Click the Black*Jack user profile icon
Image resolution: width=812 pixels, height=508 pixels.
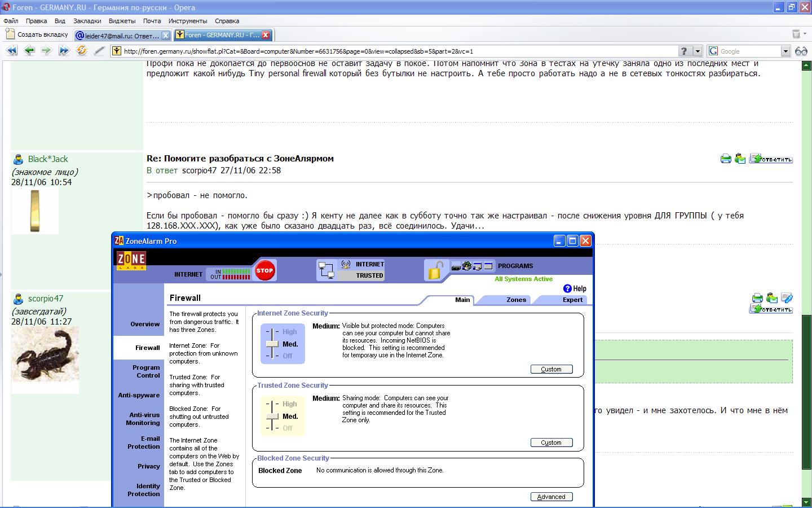pos(19,159)
